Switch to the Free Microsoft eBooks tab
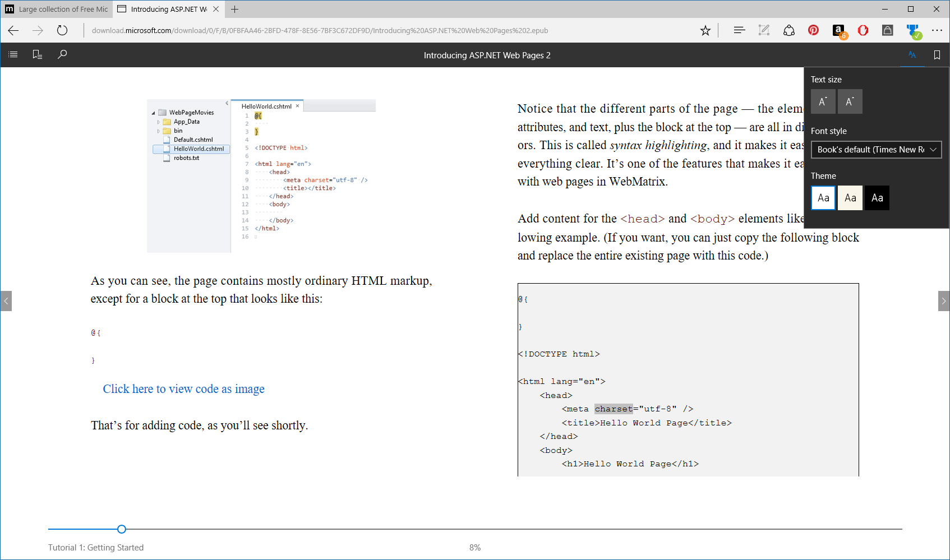This screenshot has height=560, width=950. (x=56, y=9)
